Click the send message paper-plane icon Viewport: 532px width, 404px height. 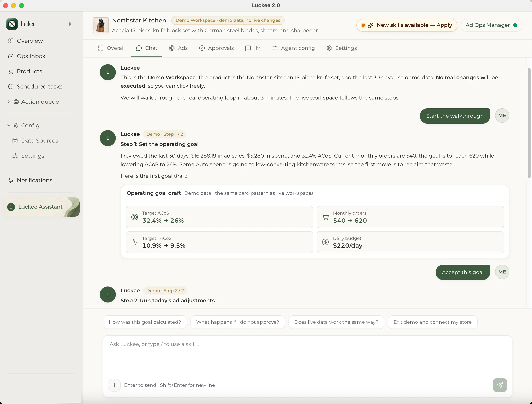[500, 385]
